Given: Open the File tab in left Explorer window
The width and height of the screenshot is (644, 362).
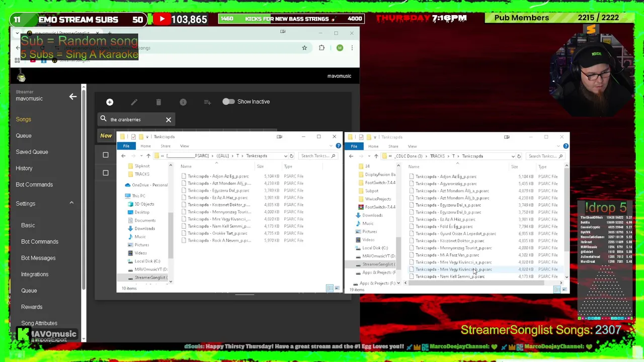Looking at the screenshot, I should click(126, 146).
